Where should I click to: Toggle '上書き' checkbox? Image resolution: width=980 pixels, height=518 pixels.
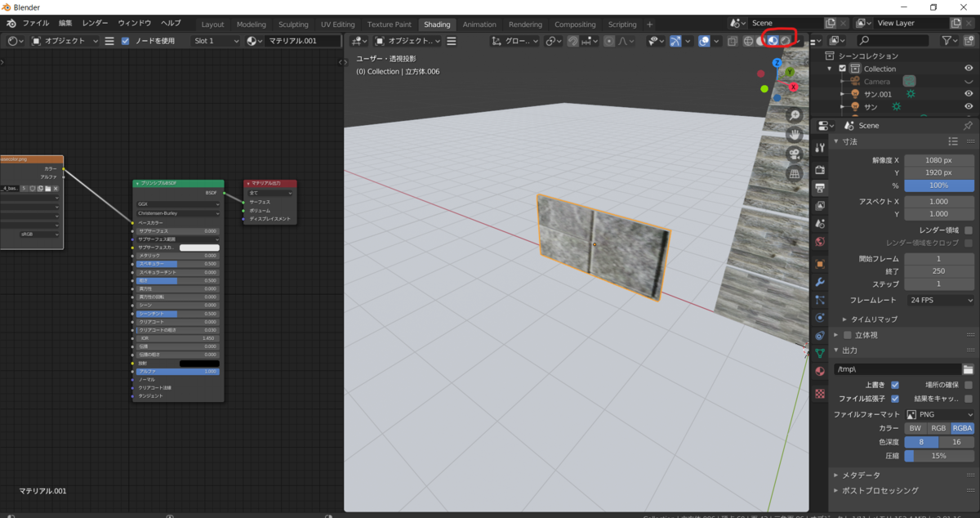click(895, 385)
